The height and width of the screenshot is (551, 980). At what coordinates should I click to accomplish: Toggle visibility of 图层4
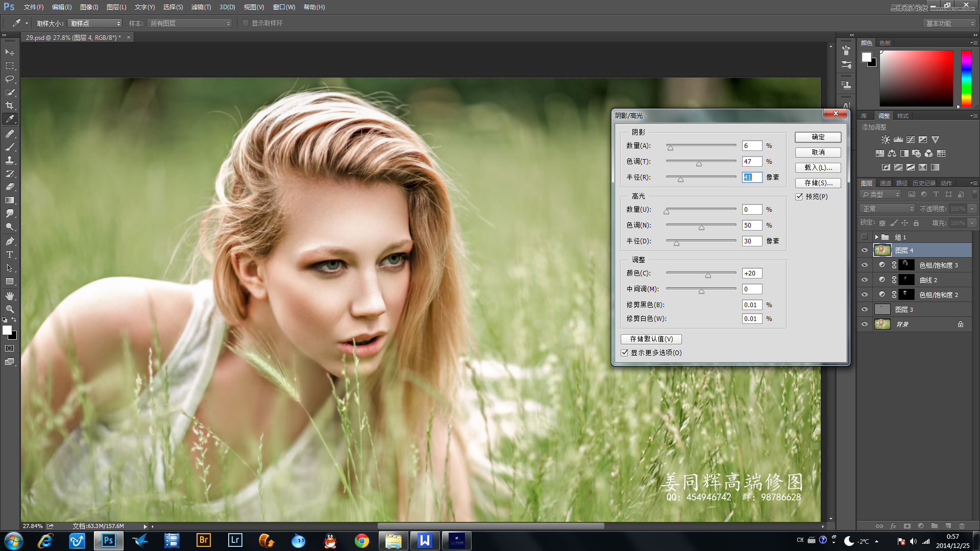[x=864, y=251]
